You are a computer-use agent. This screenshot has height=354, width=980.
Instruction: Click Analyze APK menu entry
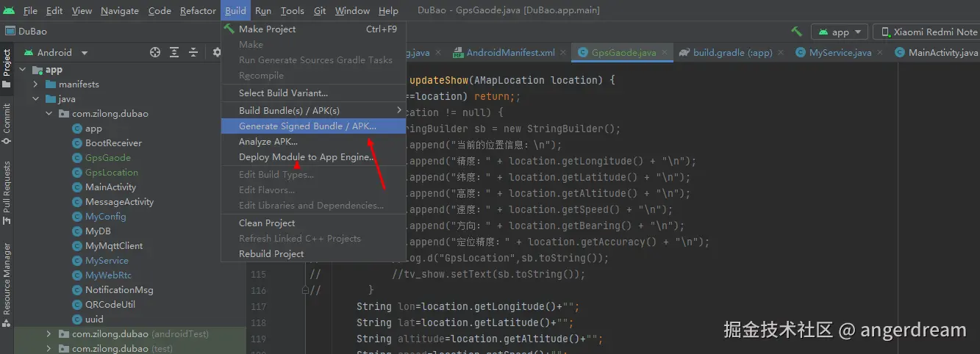coord(313,142)
